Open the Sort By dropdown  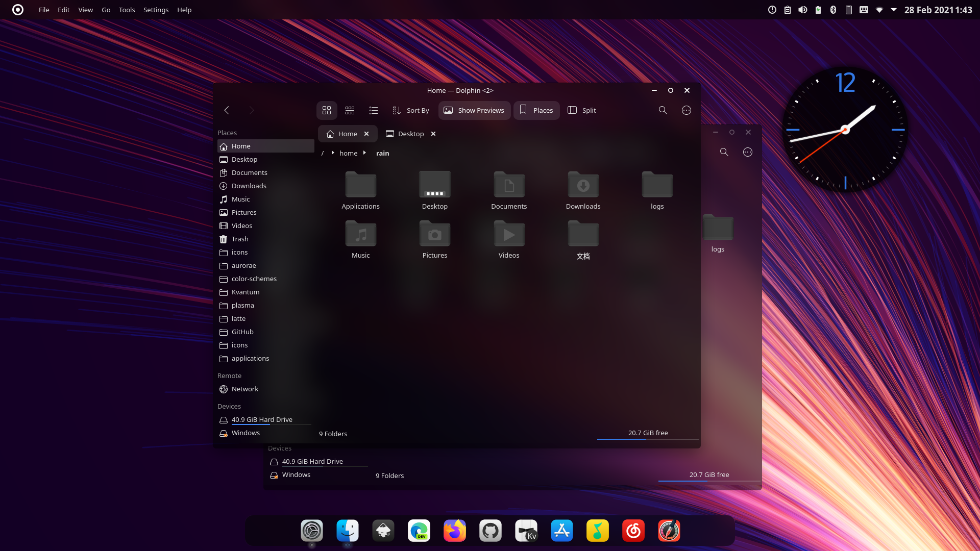pos(411,110)
